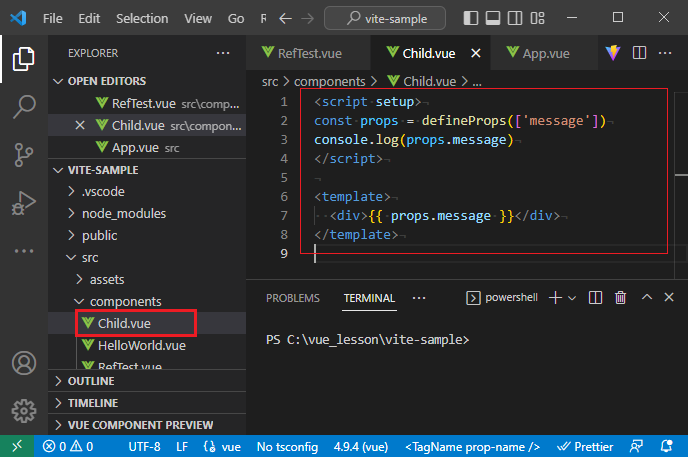This screenshot has width=688, height=457.
Task: Open the Source Control view
Action: pos(24,154)
